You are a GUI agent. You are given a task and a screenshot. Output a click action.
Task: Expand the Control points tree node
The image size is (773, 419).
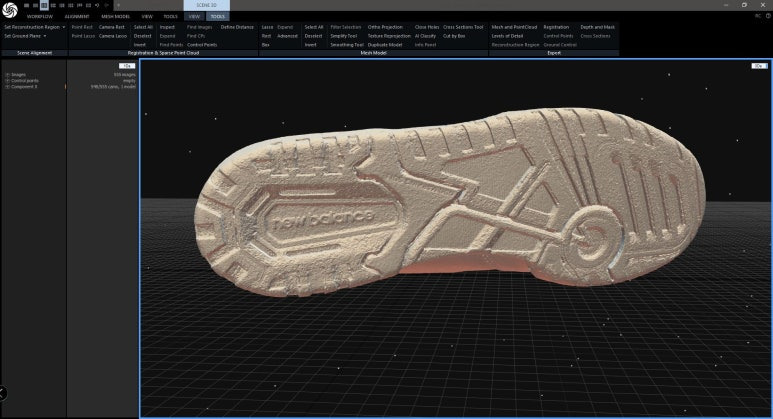7,81
